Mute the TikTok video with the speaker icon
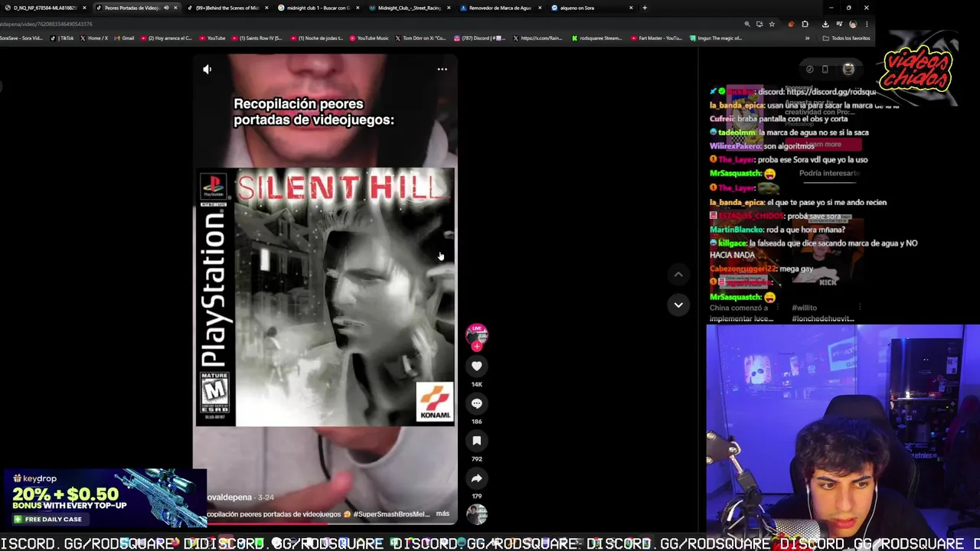 [x=207, y=69]
